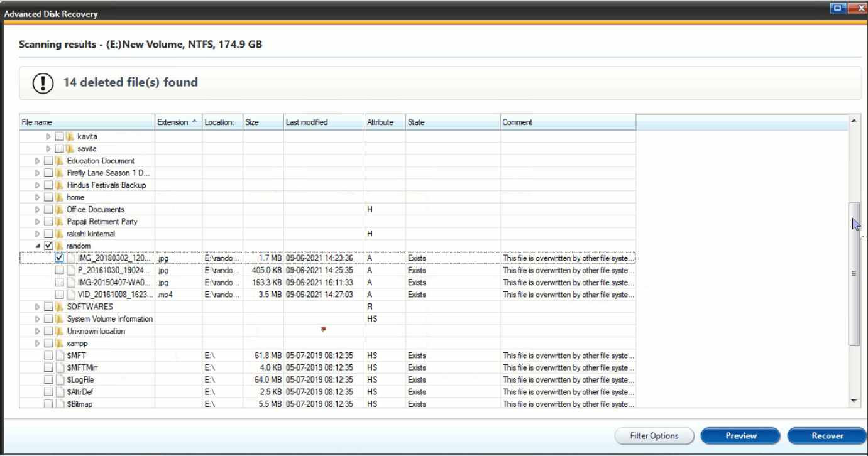Screen dimensions: 868x456
Task: Click the folder icon next to SOFTWARES
Action: tap(60, 307)
